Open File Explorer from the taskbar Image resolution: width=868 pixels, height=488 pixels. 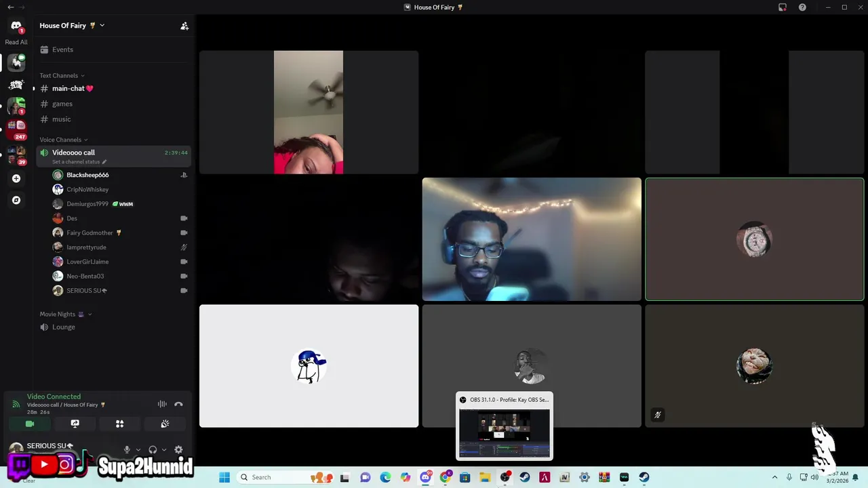click(x=485, y=477)
